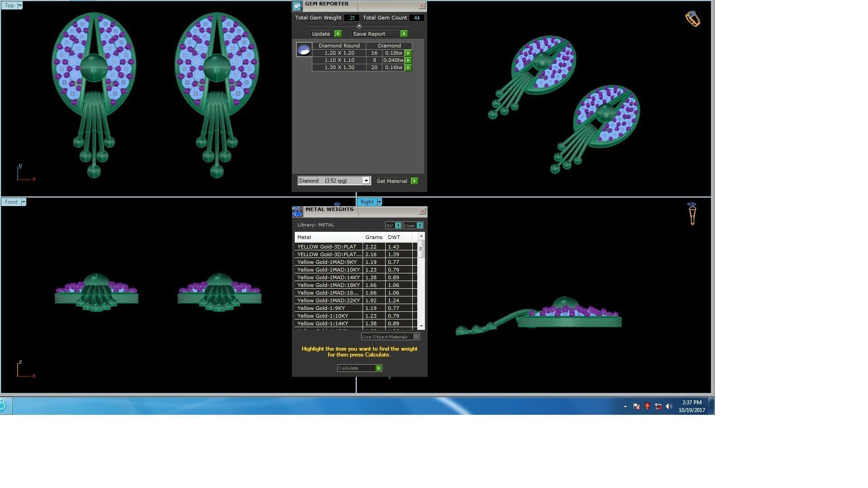
Task: Click the volume speaker tray icon
Action: coord(669,406)
